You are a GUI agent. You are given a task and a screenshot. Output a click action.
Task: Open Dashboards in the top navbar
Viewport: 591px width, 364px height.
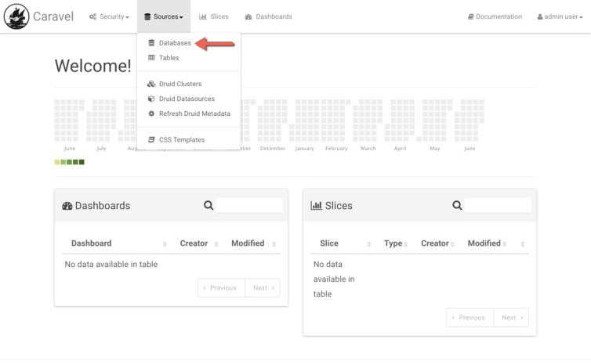click(269, 16)
